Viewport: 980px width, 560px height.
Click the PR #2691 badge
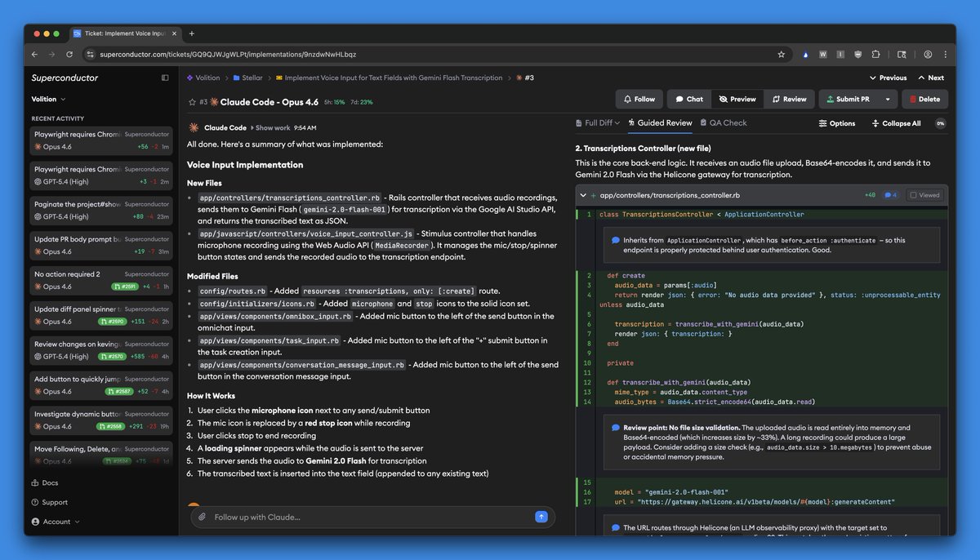126,287
